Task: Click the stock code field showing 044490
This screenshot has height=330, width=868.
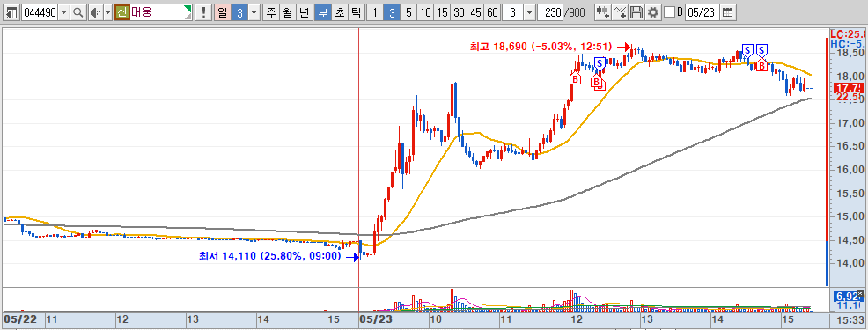Action: click(40, 12)
